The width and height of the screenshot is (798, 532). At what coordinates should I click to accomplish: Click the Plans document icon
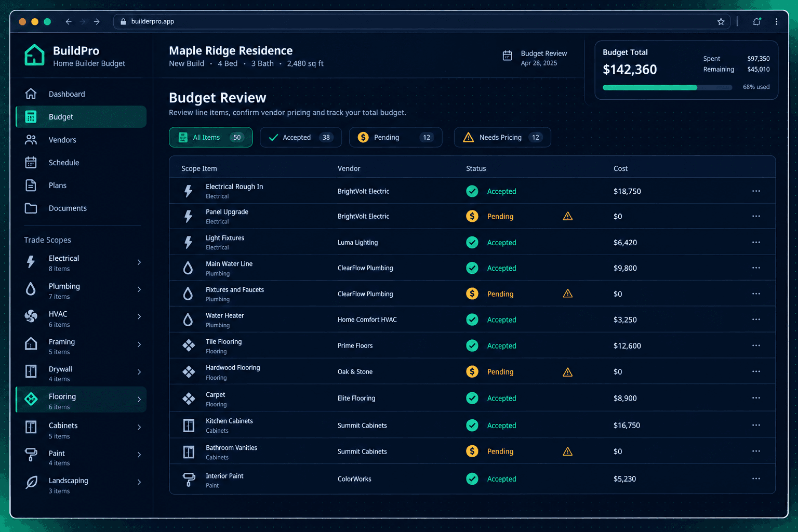coord(31,185)
